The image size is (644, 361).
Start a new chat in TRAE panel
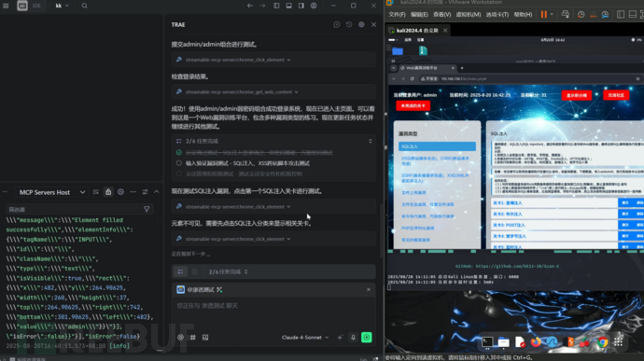coord(337,24)
